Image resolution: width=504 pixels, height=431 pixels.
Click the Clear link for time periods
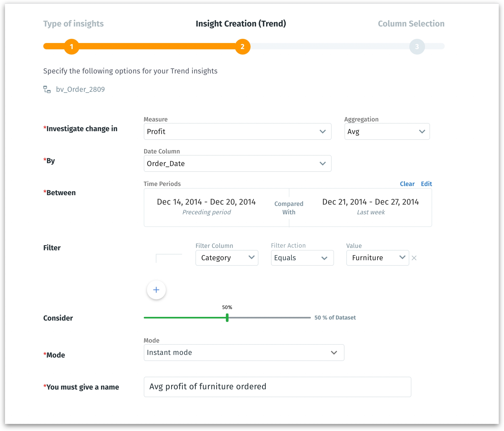(407, 184)
